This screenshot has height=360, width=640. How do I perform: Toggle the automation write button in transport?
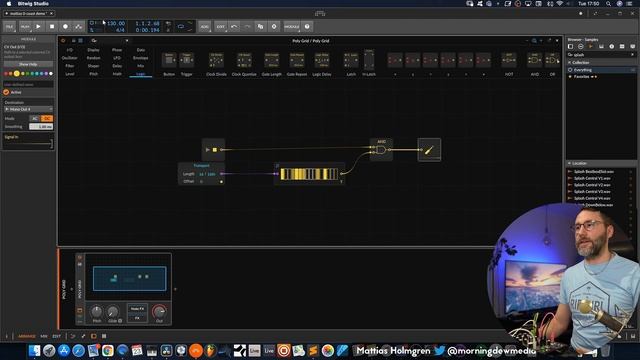(x=78, y=27)
